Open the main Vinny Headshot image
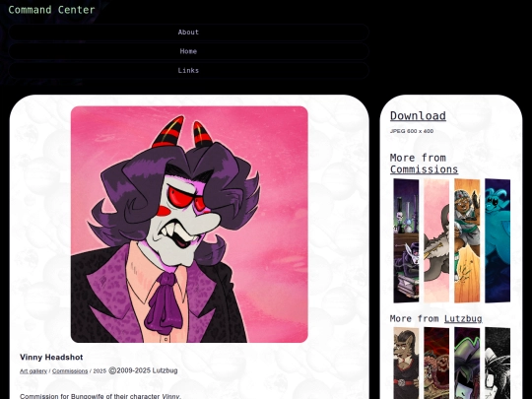532x399 pixels. pos(189,225)
